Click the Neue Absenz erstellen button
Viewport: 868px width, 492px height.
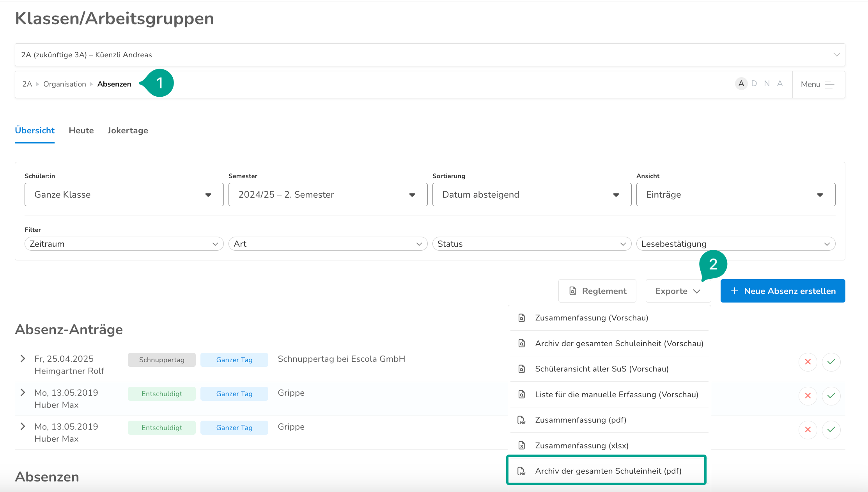pyautogui.click(x=783, y=291)
